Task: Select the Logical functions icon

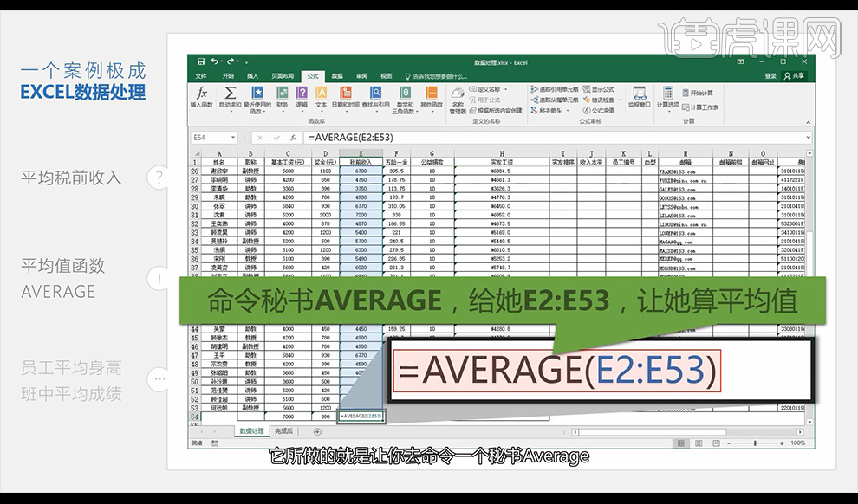Action: [301, 94]
